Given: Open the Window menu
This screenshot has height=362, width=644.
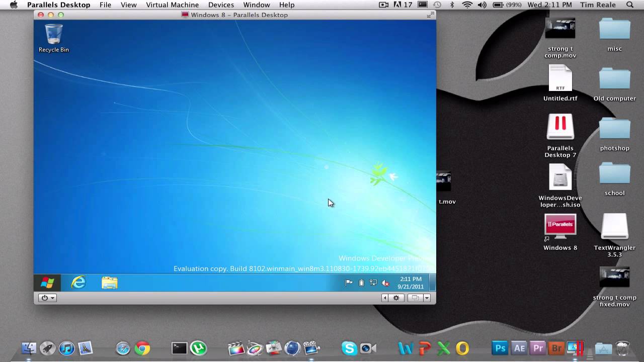Looking at the screenshot, I should (x=257, y=5).
